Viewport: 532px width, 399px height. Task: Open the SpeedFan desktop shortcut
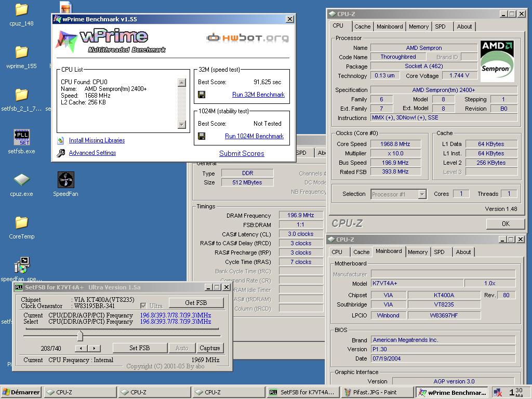tap(66, 180)
